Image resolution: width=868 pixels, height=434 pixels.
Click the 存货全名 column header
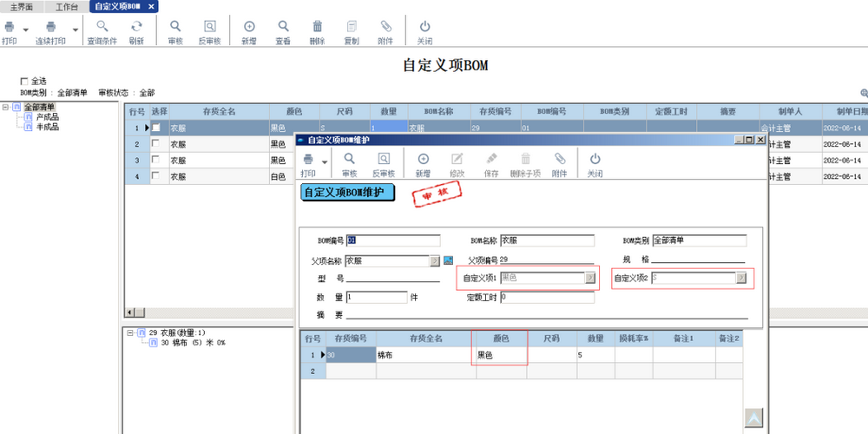pyautogui.click(x=219, y=112)
